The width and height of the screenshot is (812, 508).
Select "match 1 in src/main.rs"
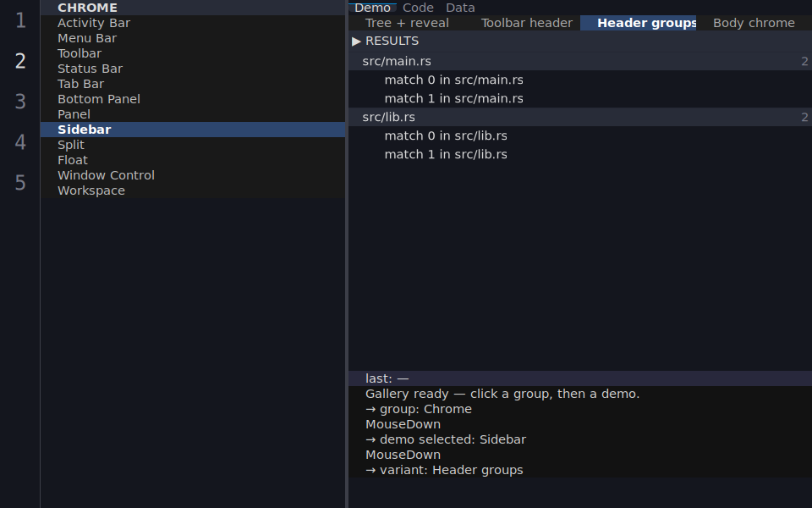coord(580,98)
